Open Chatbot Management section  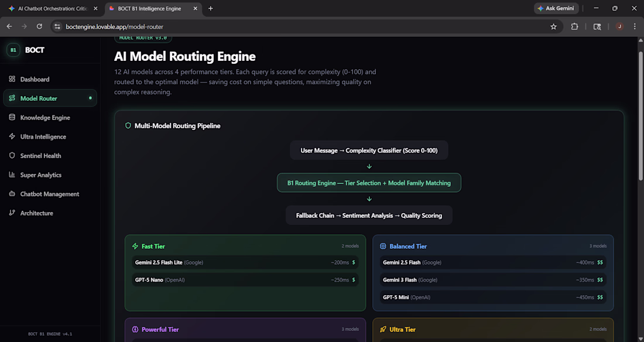click(x=50, y=194)
